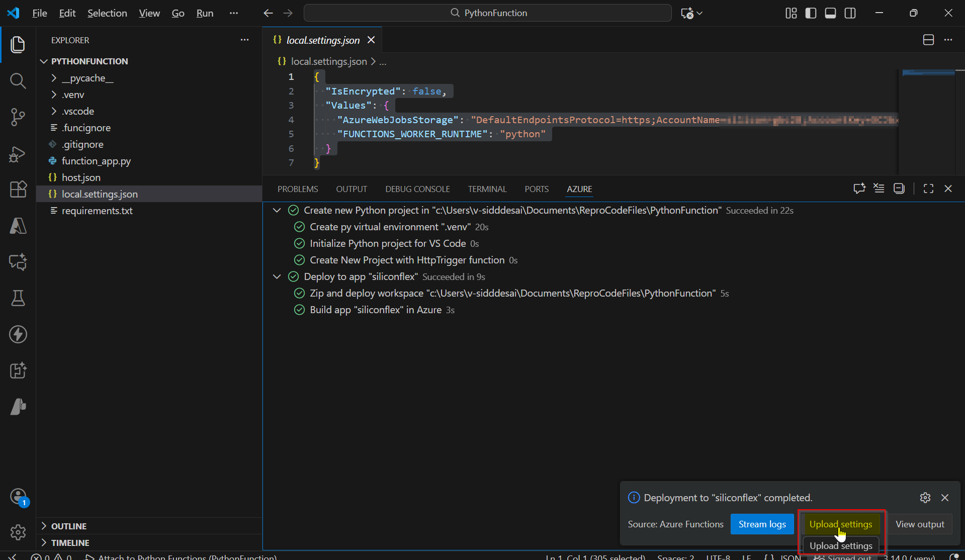Open the Chat sparkle icon in activity bar

[18, 262]
